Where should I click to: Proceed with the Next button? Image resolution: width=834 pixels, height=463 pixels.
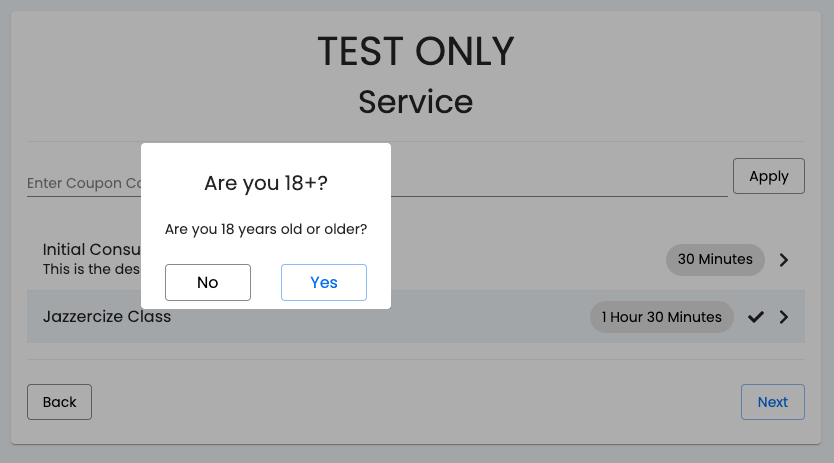pyautogui.click(x=773, y=402)
